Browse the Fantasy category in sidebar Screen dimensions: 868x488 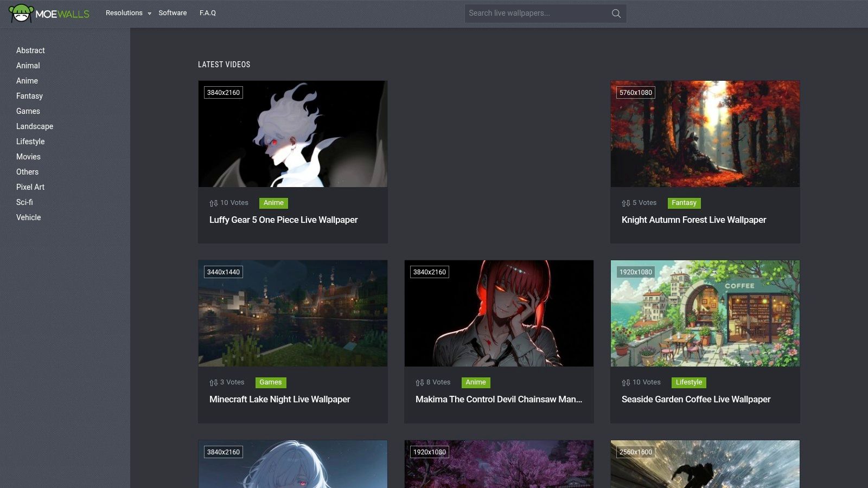[29, 96]
